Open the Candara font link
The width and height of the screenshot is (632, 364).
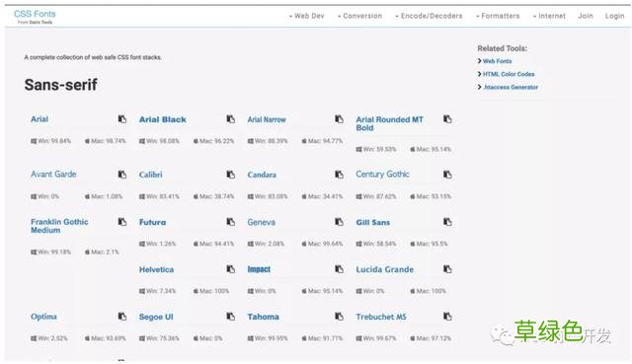click(262, 175)
